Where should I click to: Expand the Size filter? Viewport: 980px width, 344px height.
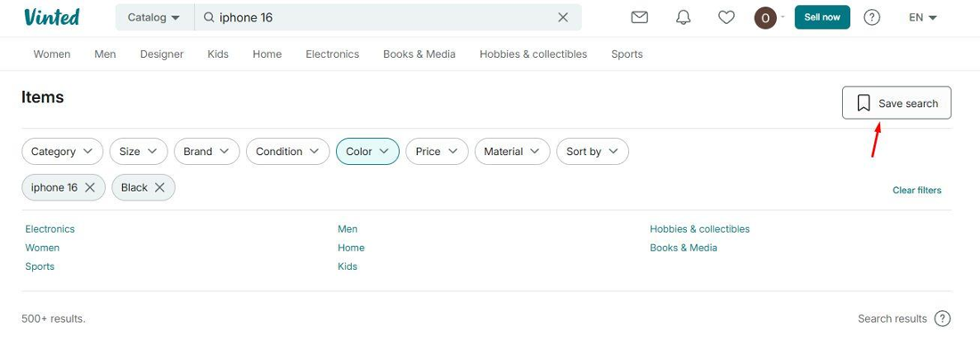pos(139,152)
